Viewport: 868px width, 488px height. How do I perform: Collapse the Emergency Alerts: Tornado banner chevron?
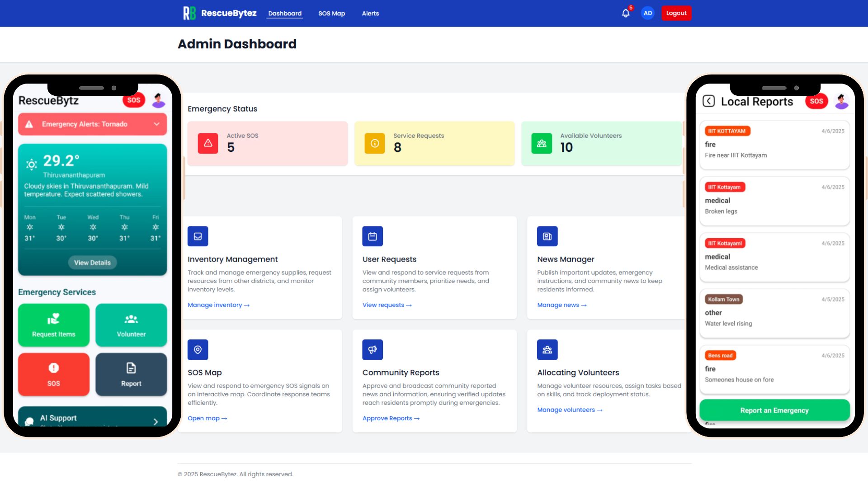click(157, 124)
